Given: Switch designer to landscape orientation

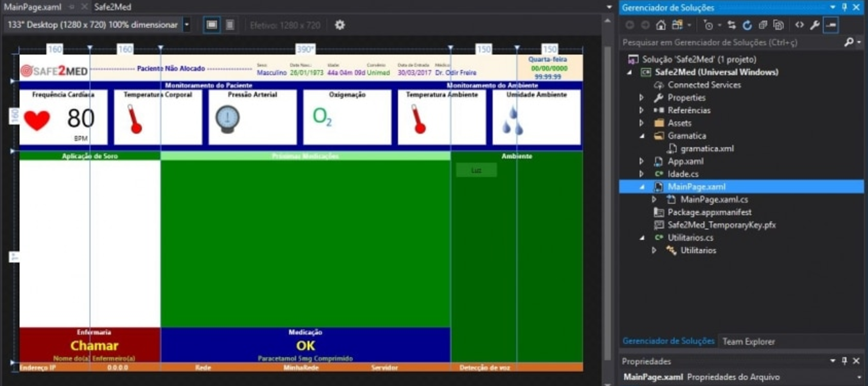Looking at the screenshot, I should 211,25.
